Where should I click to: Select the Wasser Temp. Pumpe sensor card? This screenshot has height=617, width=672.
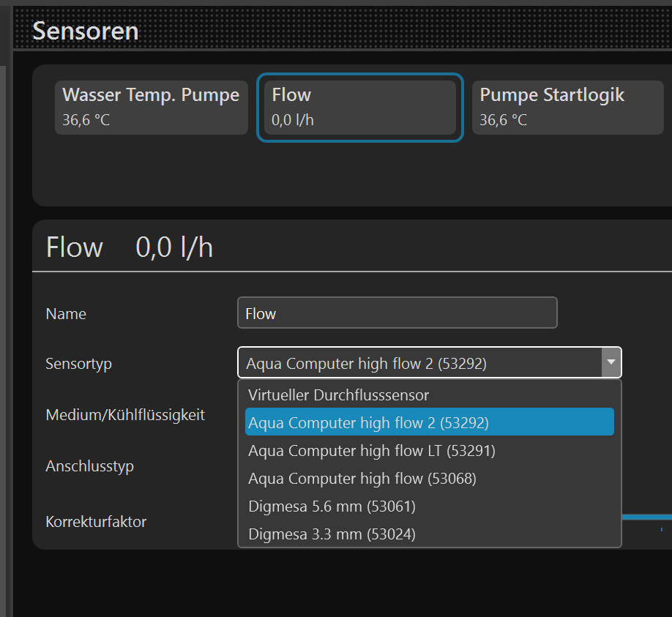(x=152, y=108)
